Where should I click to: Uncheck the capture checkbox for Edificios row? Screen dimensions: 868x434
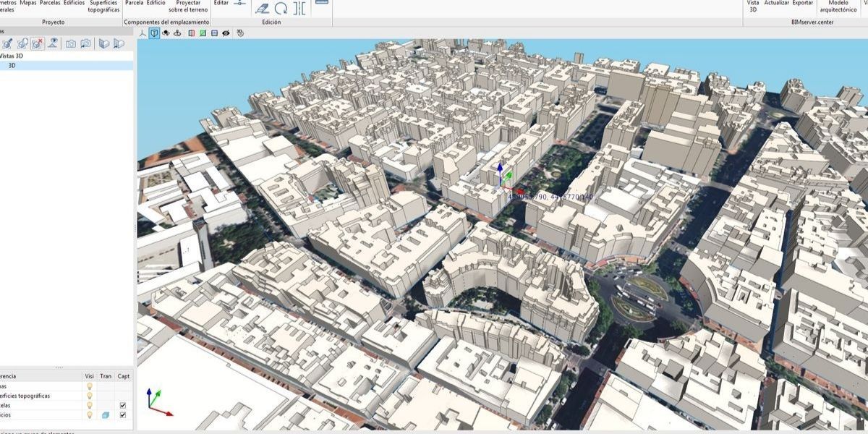tap(123, 415)
